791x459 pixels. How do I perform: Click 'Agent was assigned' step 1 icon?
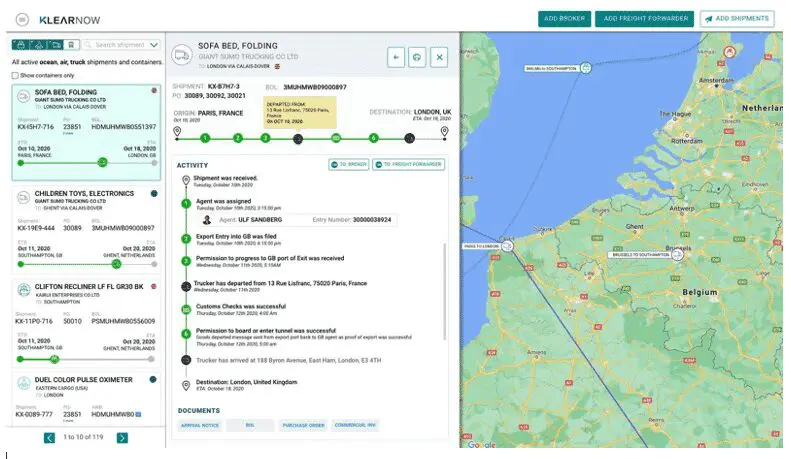[186, 203]
